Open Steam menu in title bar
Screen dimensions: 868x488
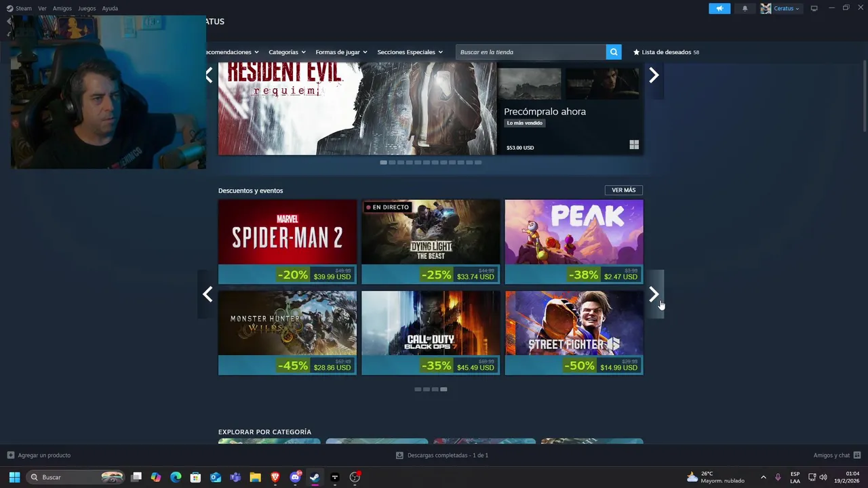[19, 8]
